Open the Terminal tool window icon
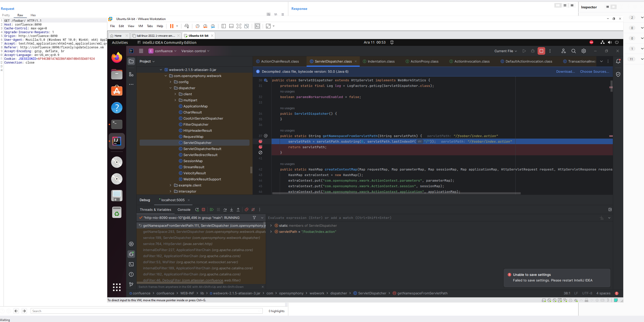The height and width of the screenshot is (322, 644). (x=131, y=264)
